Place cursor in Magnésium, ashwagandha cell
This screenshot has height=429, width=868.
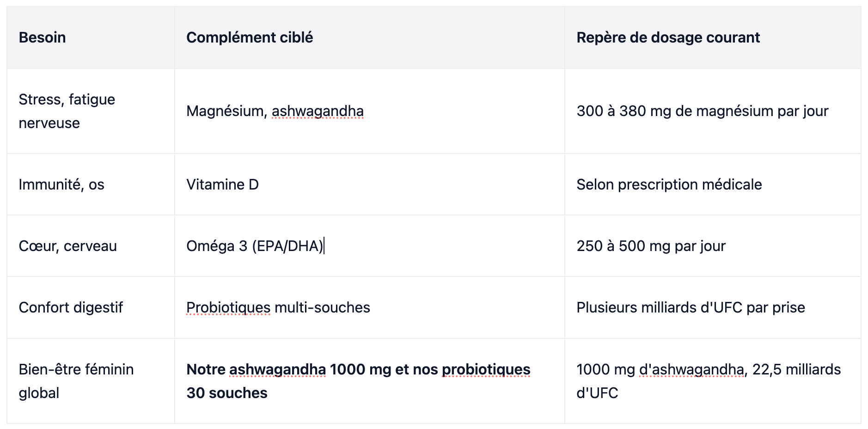[x=369, y=111]
